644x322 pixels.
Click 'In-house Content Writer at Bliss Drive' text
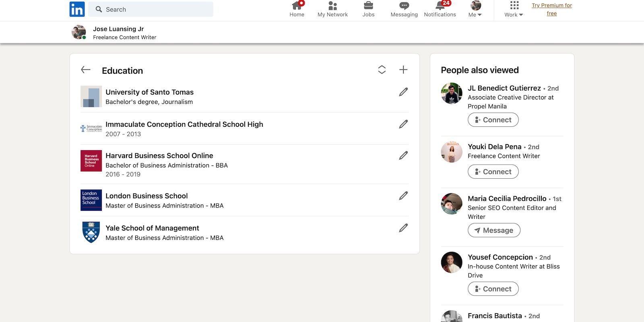pyautogui.click(x=514, y=271)
